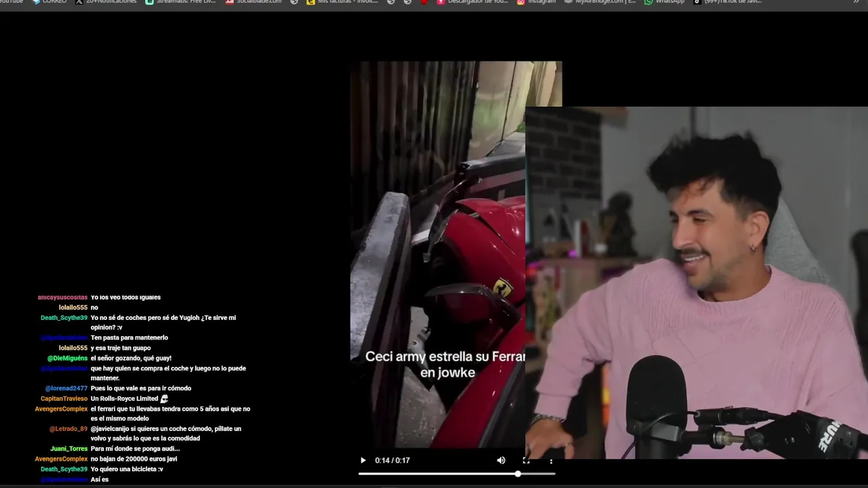Open the Sociablade.com bookmark

click(254, 2)
